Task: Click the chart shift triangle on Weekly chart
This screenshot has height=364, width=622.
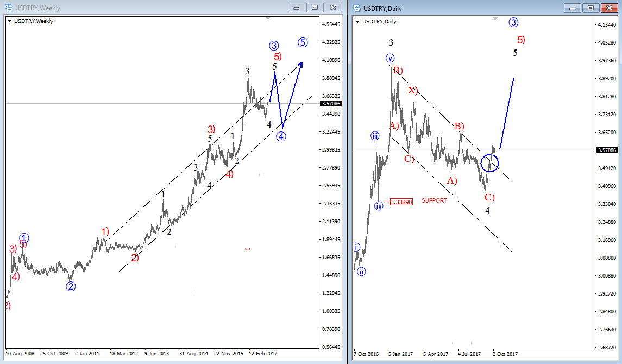Action: tap(268, 18)
